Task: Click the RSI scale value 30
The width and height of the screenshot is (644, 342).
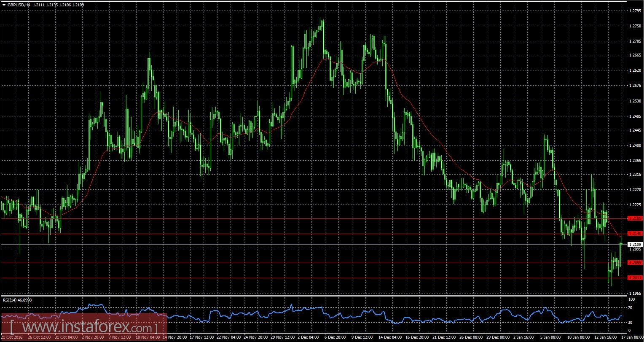Action: (631, 322)
